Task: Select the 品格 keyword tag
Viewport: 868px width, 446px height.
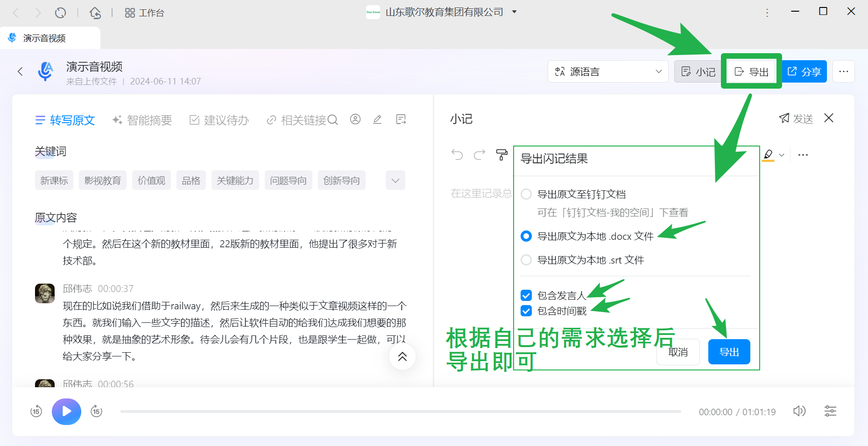Action: click(191, 181)
